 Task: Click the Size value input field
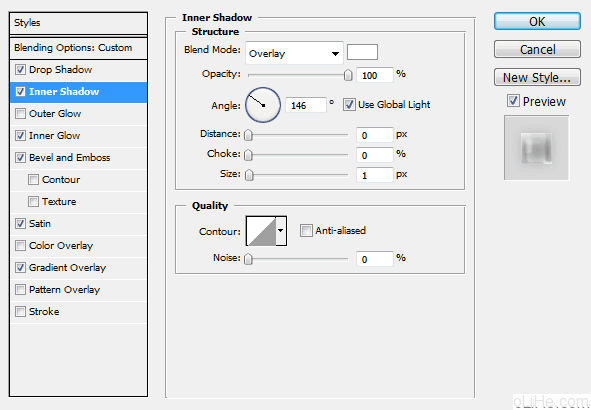click(375, 175)
